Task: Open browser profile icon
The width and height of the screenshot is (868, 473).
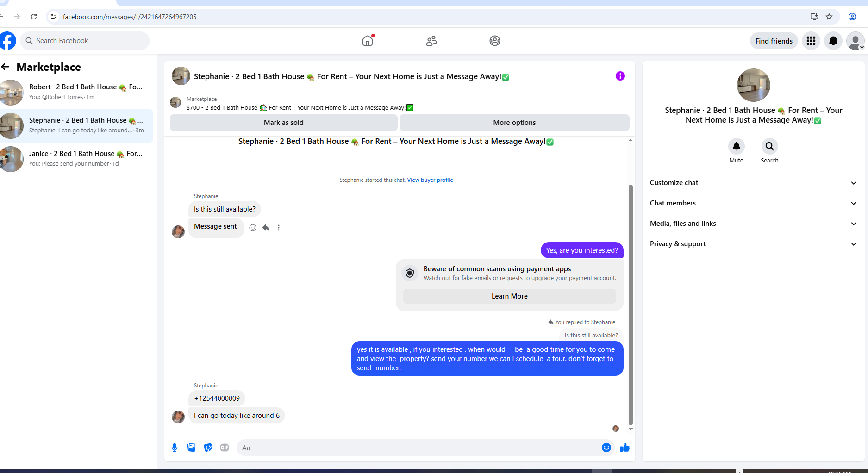Action: [x=852, y=17]
